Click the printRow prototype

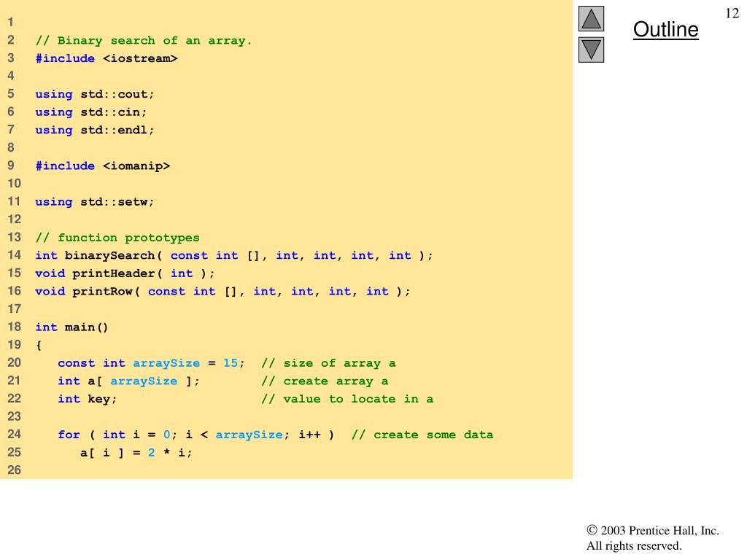[222, 292]
